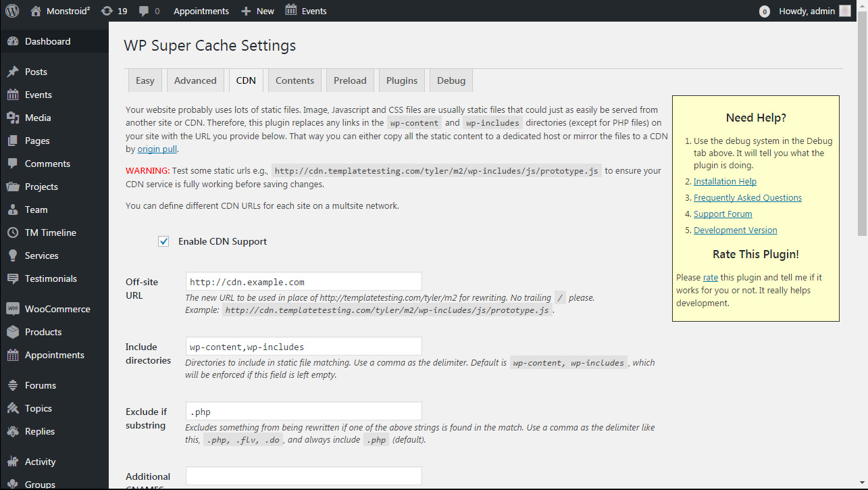The image size is (868, 490).
Task: Open the comments bubble icon in admin bar
Action: (144, 11)
